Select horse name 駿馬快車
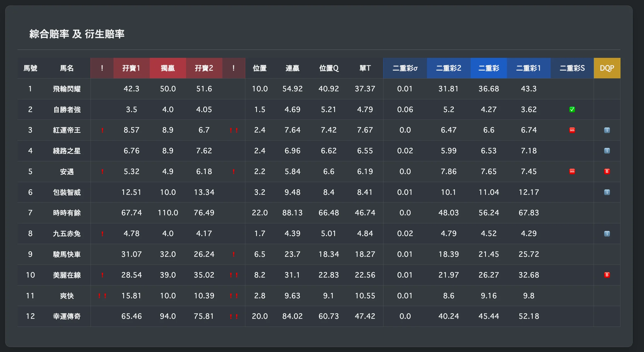 coord(67,254)
